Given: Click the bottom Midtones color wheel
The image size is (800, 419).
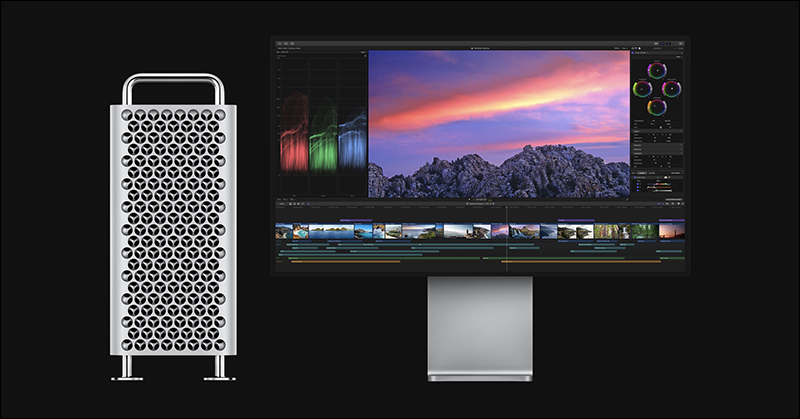Looking at the screenshot, I should tap(656, 106).
